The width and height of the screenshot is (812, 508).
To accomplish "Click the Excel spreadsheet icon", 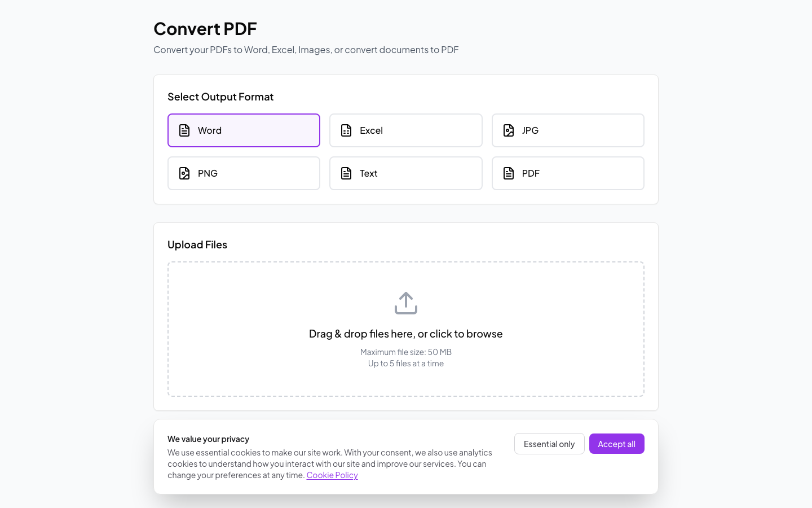I will tap(346, 130).
